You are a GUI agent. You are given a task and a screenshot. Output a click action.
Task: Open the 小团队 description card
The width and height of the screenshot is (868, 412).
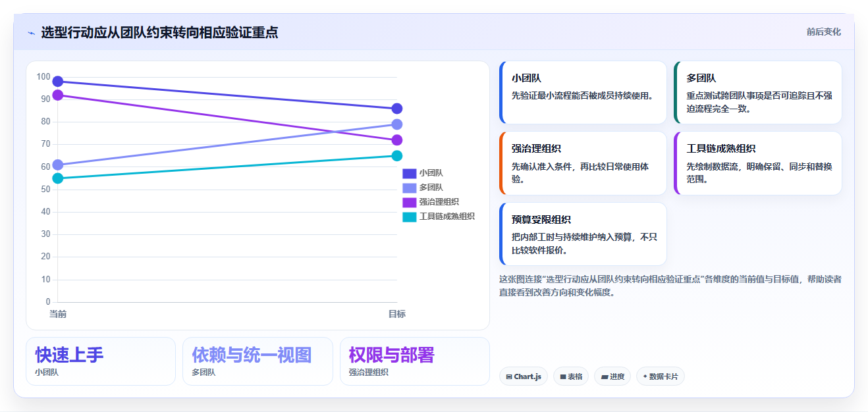(x=583, y=93)
